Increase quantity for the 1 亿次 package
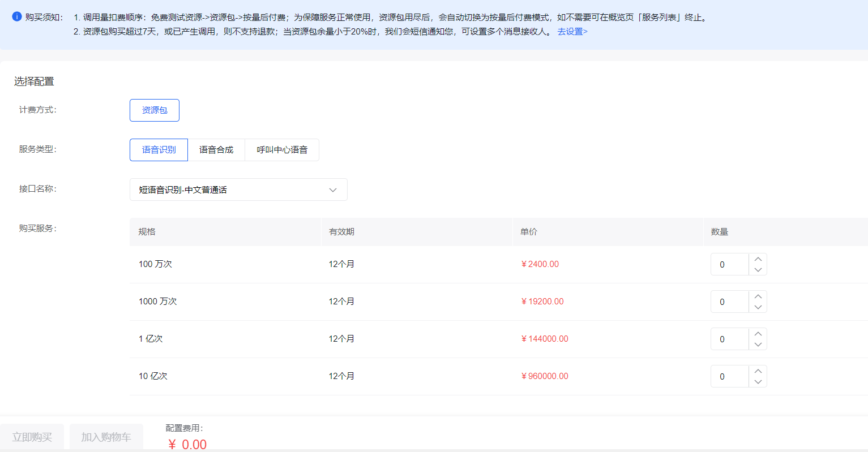Viewport: 868px width, 452px height. coord(758,334)
